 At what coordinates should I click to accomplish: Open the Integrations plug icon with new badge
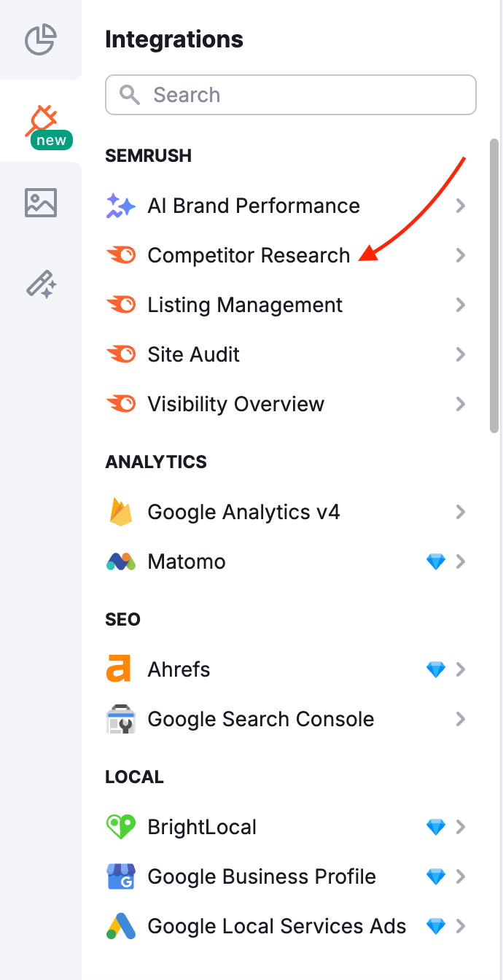click(40, 118)
